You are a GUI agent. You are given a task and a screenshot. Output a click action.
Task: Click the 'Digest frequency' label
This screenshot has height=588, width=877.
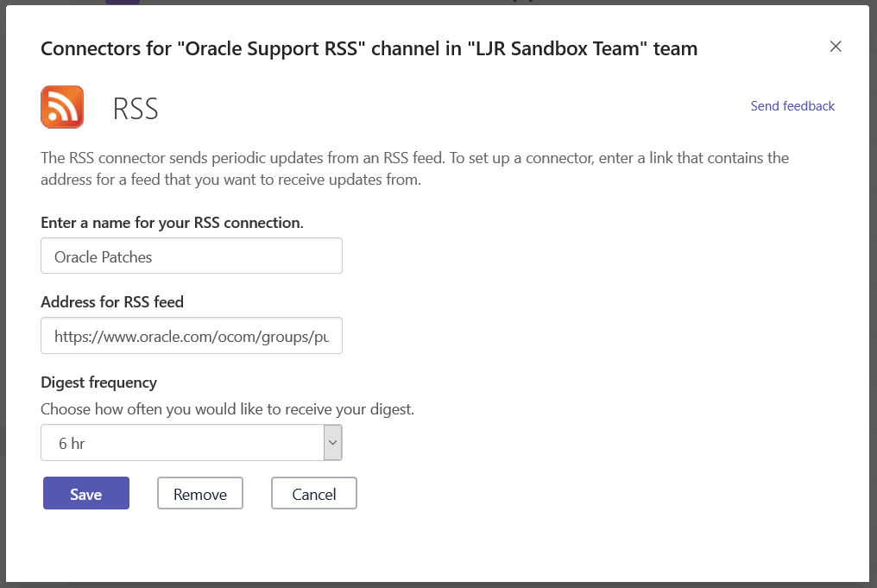click(98, 383)
